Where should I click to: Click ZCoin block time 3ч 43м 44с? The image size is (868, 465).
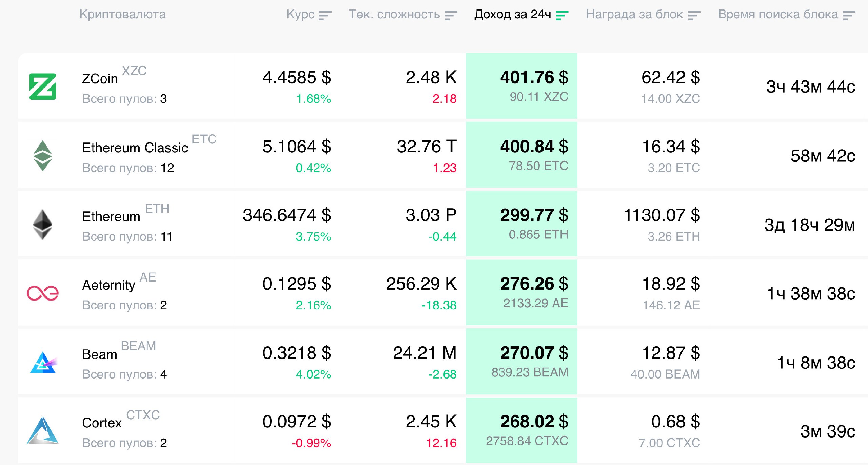810,87
